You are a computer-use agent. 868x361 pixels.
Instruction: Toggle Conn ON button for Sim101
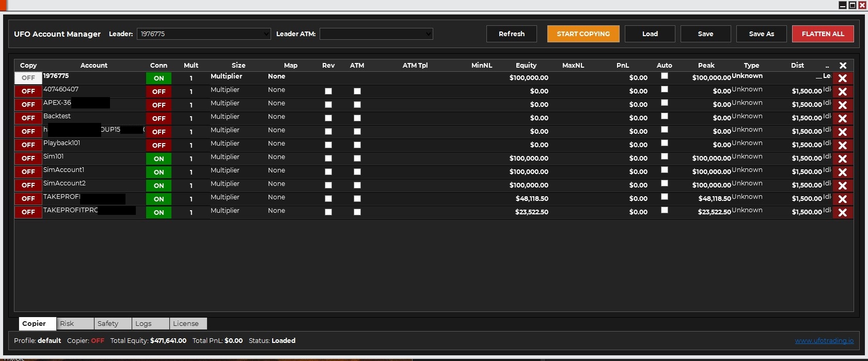coord(159,159)
